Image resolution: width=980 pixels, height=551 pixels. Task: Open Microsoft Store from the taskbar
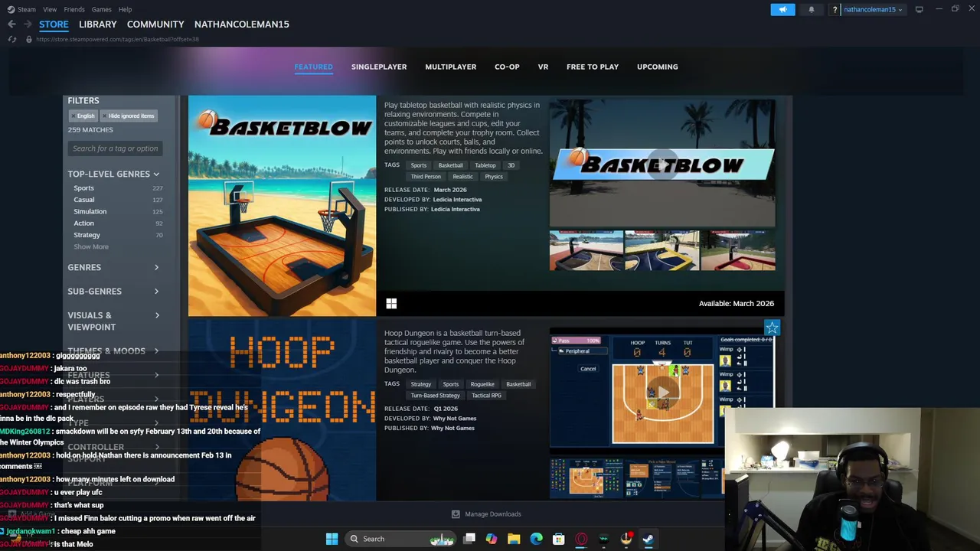(559, 539)
